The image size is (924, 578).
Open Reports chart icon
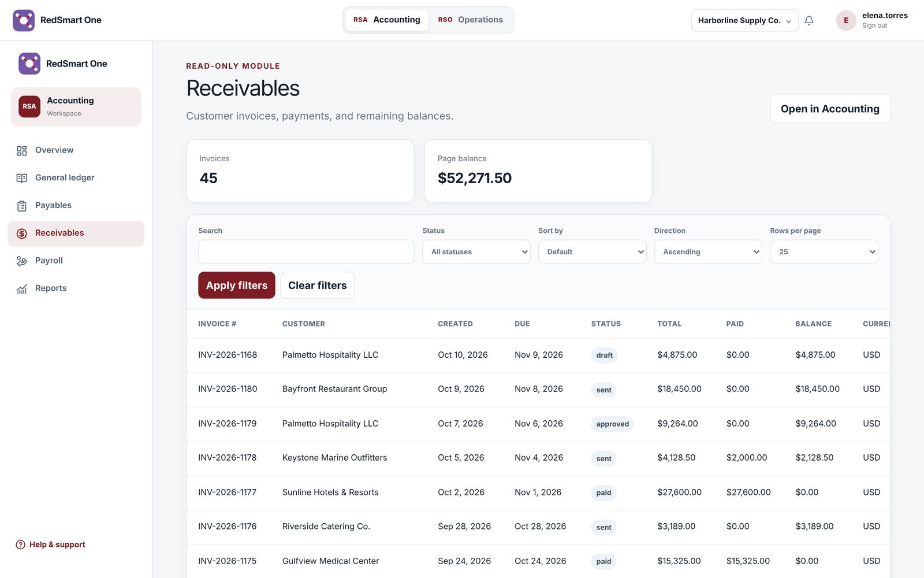[x=22, y=288]
